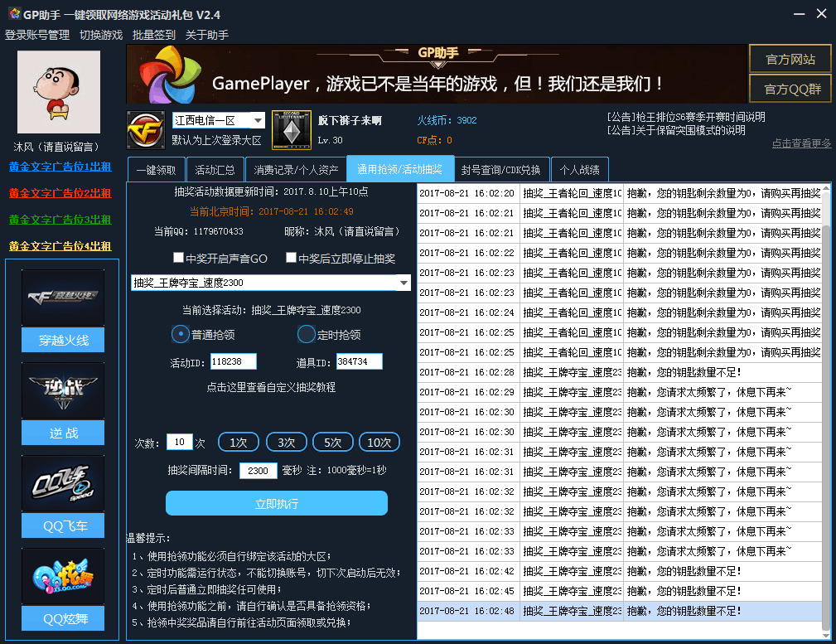Select the log row at 16:02:29
836x644 pixels.
[x=620, y=392]
